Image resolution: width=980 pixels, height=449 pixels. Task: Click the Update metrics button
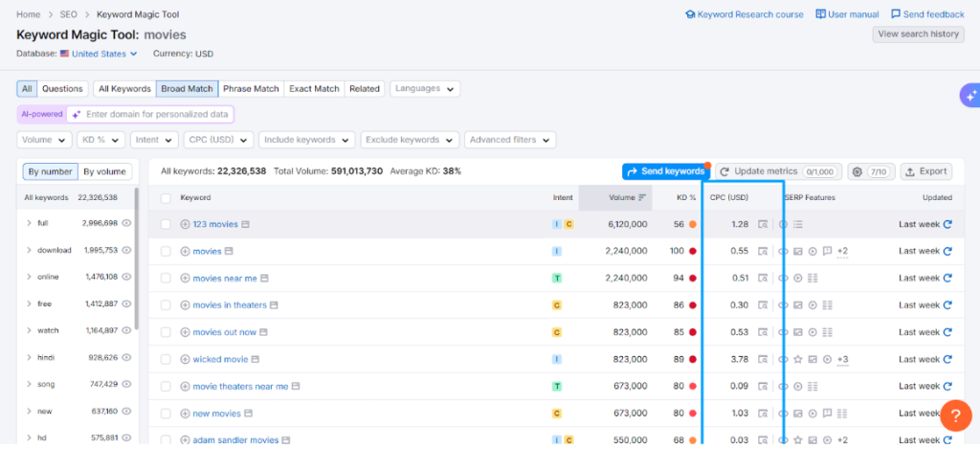click(x=779, y=171)
